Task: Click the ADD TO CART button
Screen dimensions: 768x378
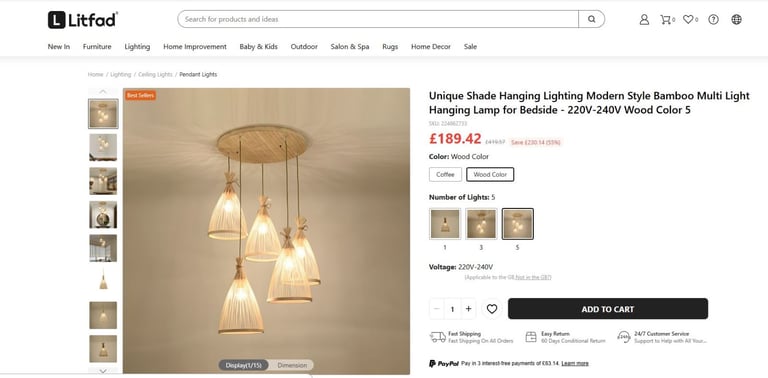Action: tap(608, 309)
